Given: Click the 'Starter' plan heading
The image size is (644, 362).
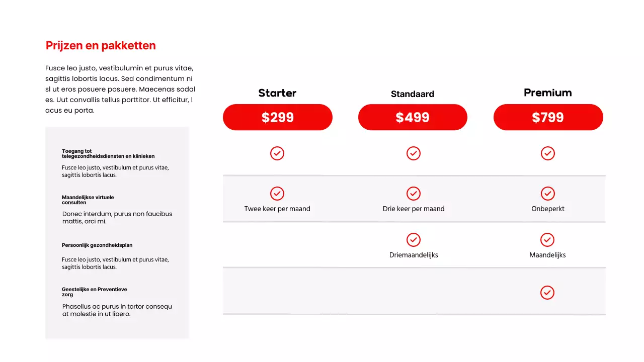Looking at the screenshot, I should pyautogui.click(x=277, y=93).
